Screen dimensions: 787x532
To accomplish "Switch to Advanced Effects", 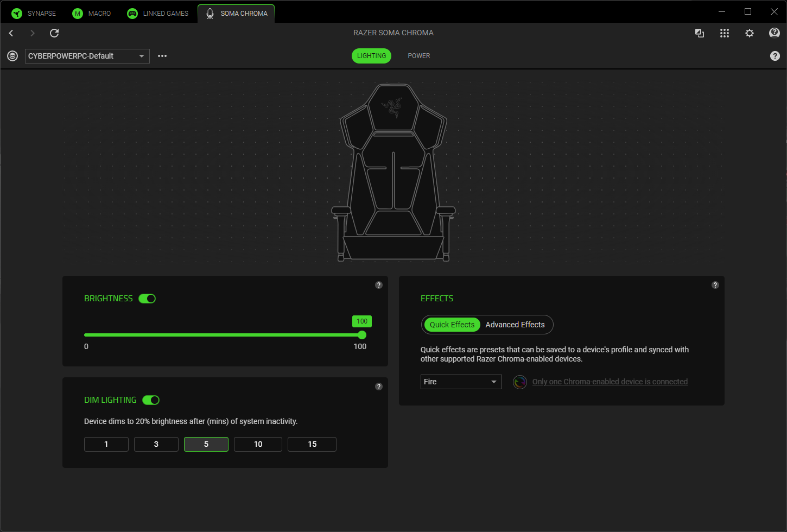I will pyautogui.click(x=515, y=325).
